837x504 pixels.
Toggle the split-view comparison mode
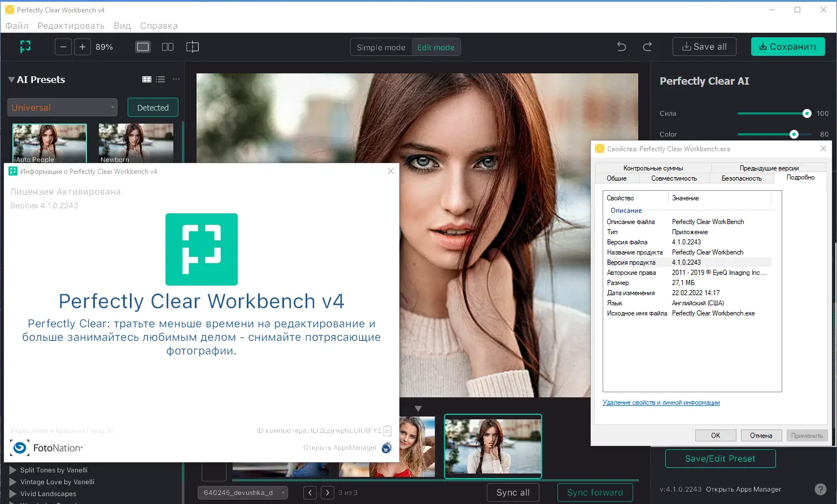click(x=192, y=47)
